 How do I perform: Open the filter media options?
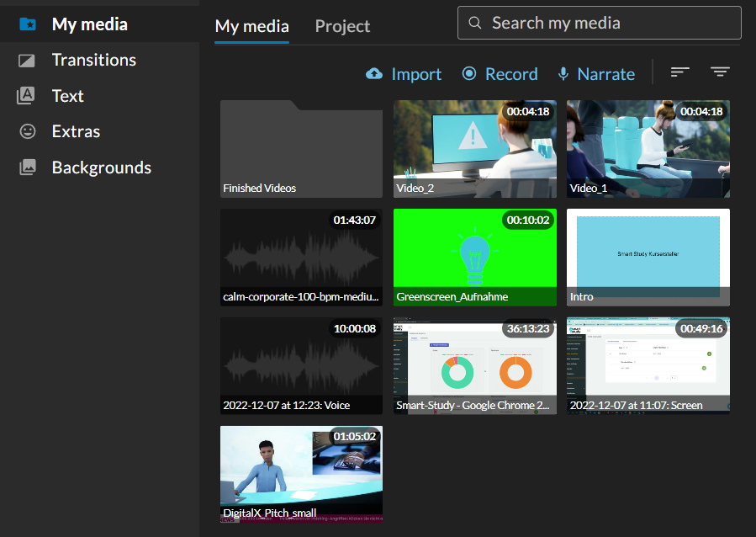point(719,72)
